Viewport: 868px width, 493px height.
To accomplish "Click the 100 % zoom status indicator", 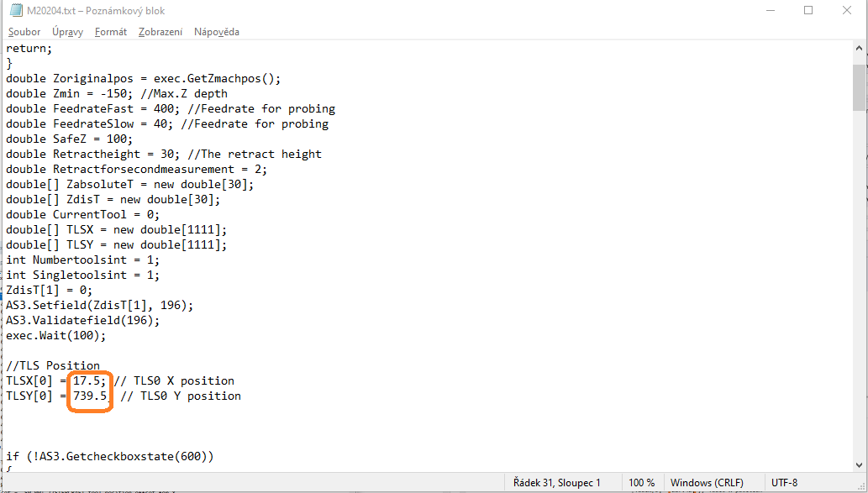I will pyautogui.click(x=642, y=482).
